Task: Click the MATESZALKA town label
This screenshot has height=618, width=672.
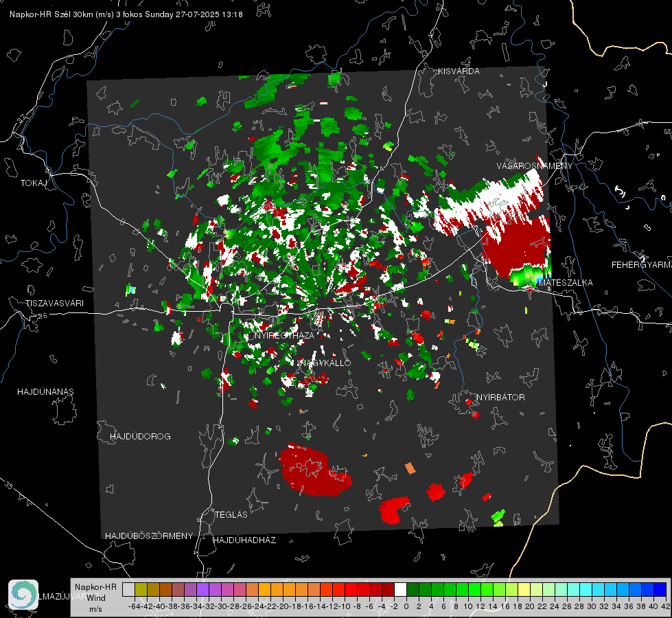Action: pyautogui.click(x=566, y=283)
